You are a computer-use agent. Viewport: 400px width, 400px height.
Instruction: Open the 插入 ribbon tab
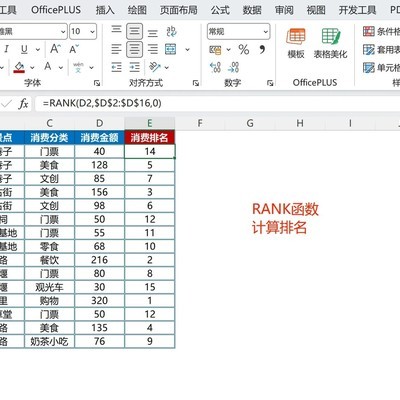105,10
